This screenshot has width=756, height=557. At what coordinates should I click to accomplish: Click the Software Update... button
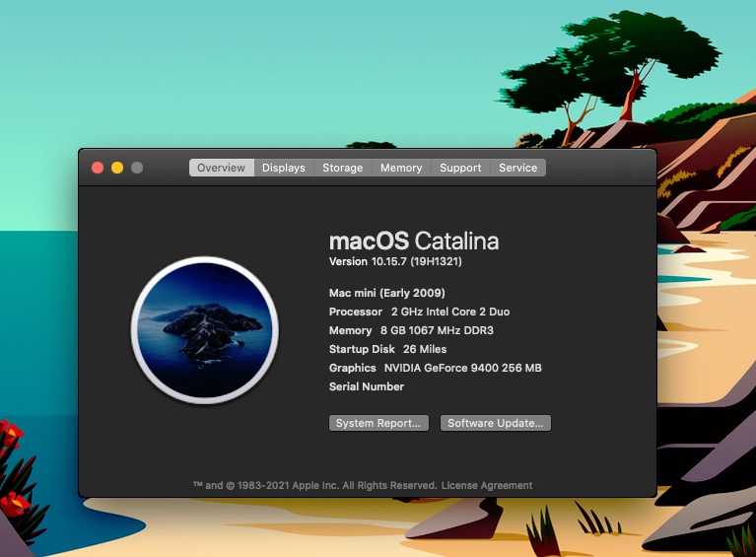click(495, 423)
